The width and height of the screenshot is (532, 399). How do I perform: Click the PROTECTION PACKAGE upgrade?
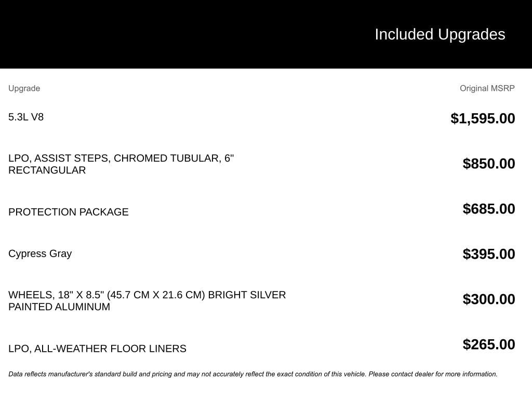tap(68, 212)
